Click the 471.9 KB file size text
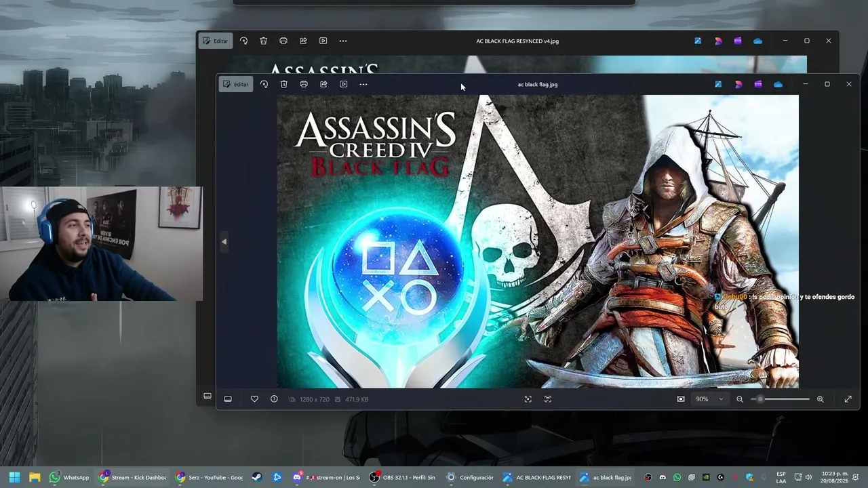 357,400
